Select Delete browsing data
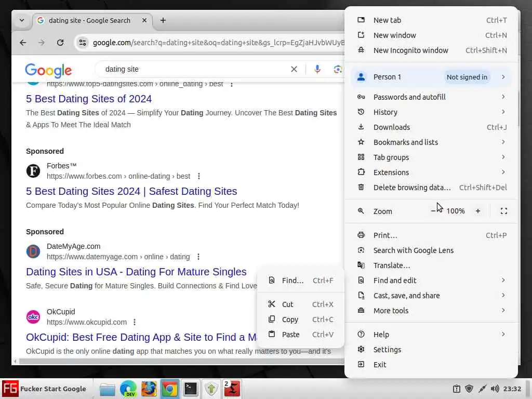 (x=432, y=187)
